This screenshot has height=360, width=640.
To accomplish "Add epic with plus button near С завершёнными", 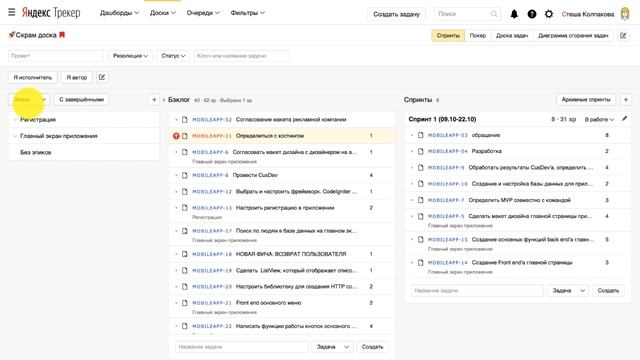I will (154, 100).
